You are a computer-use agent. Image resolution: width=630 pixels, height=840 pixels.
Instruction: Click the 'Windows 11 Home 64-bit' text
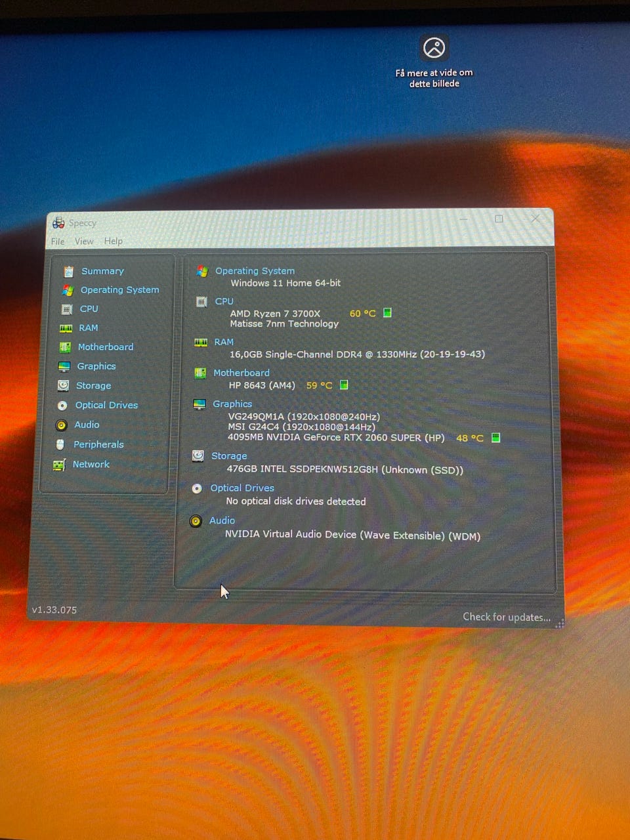(285, 283)
